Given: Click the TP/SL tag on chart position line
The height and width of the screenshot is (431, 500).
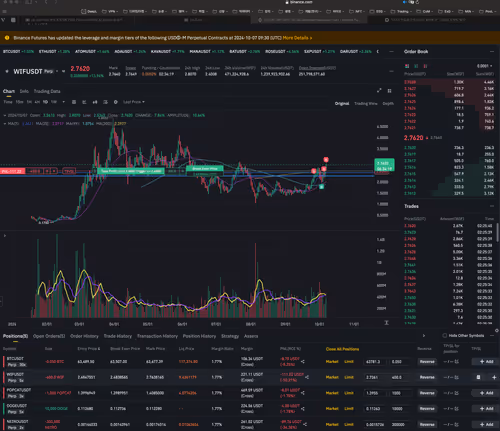Looking at the screenshot, I should coord(69,171).
